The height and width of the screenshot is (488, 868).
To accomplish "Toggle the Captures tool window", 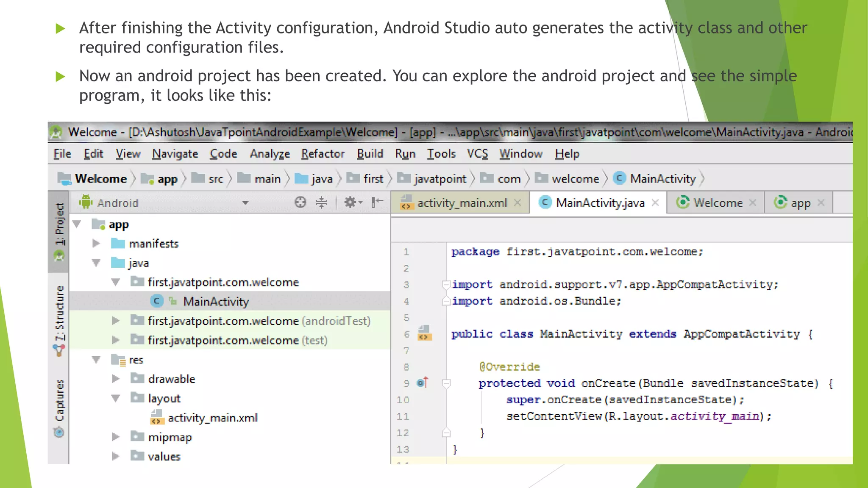I will click(x=59, y=401).
